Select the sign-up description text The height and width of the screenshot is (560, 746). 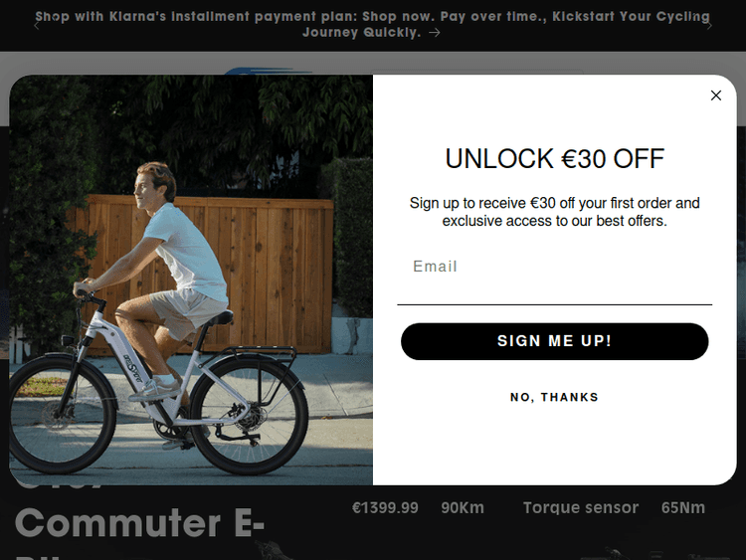pos(555,212)
